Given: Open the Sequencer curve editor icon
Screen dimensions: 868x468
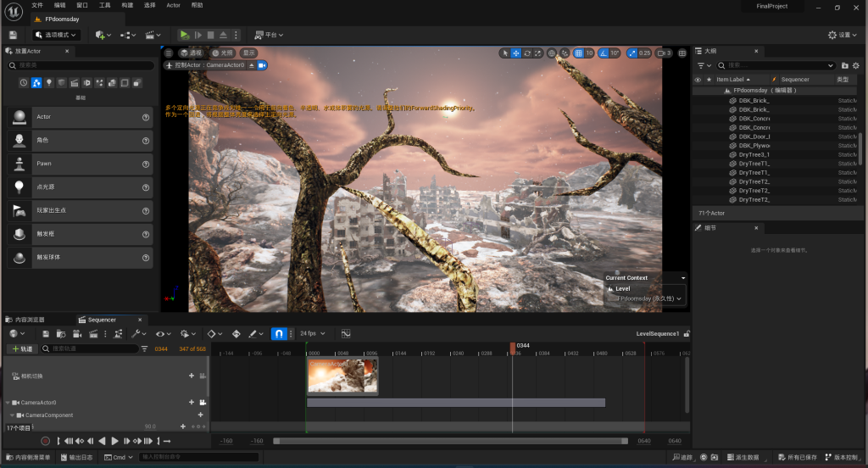Looking at the screenshot, I should tap(346, 334).
